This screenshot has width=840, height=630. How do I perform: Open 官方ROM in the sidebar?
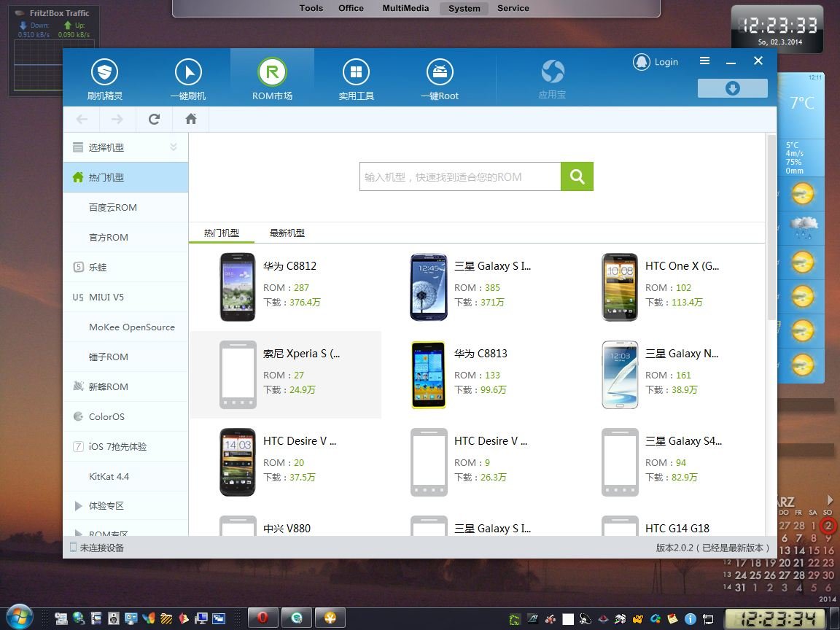click(x=125, y=237)
